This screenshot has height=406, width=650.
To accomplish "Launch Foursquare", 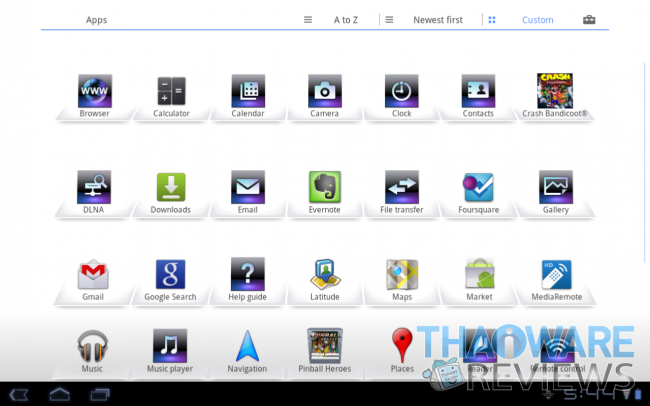I will [478, 187].
